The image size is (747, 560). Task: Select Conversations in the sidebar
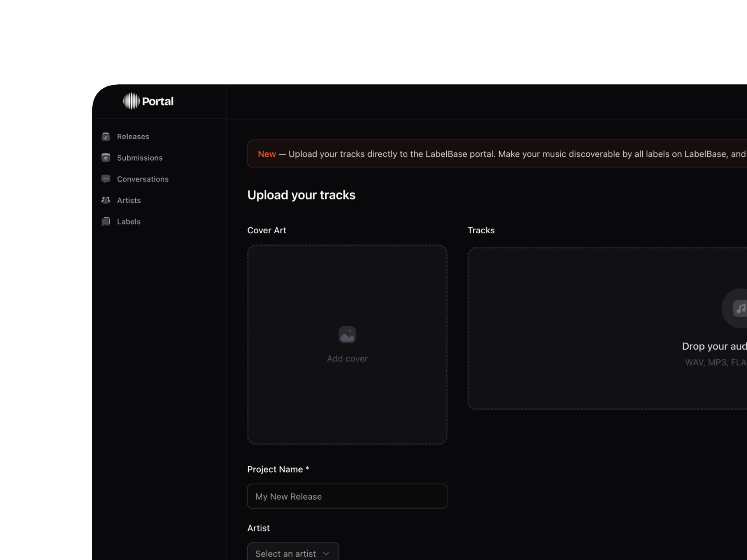pyautogui.click(x=143, y=179)
